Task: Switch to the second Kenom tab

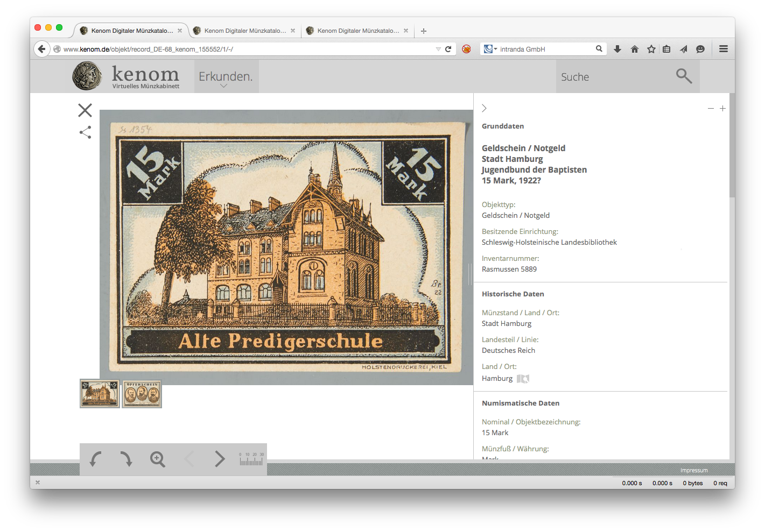Action: [245, 31]
